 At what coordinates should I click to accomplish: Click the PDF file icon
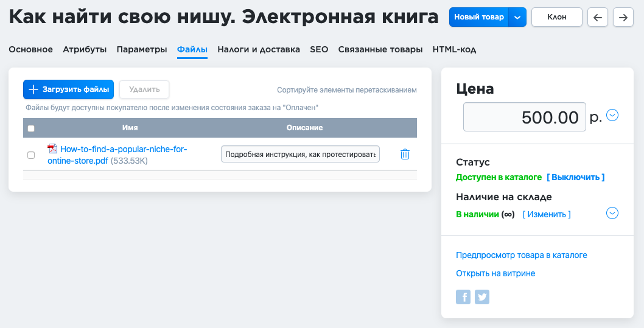52,149
